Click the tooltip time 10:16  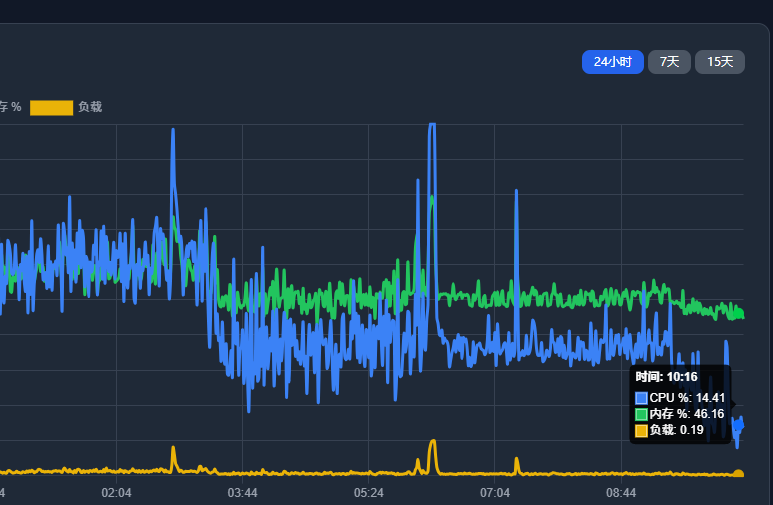tap(667, 377)
